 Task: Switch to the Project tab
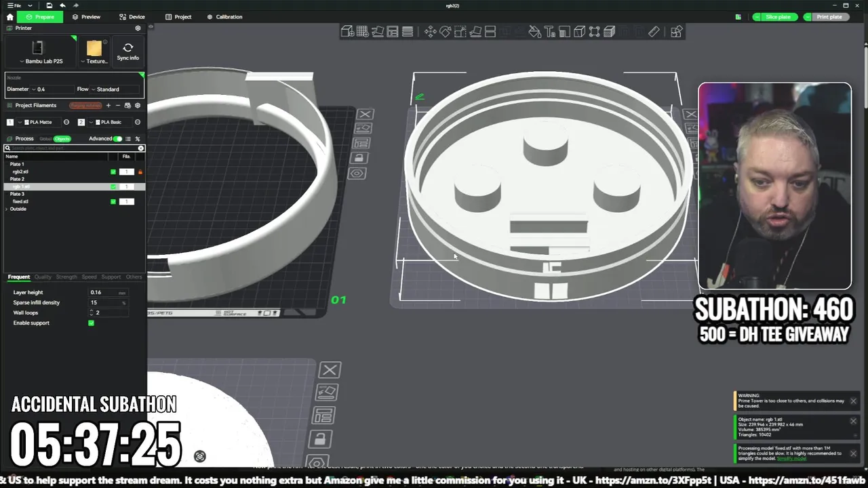[x=178, y=17]
